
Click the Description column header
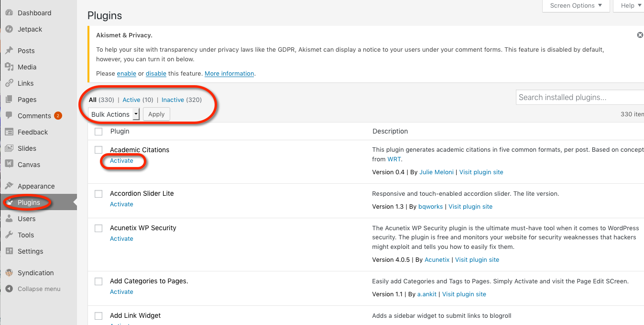tap(390, 131)
